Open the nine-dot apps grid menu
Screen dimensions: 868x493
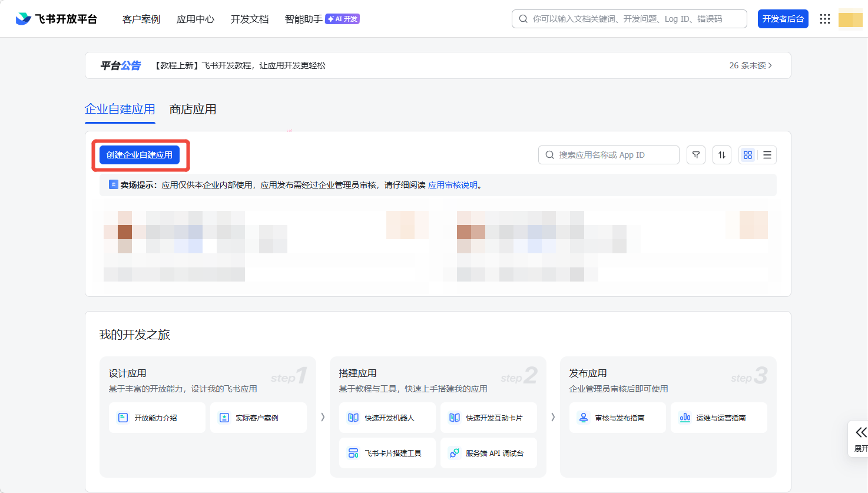click(x=825, y=19)
